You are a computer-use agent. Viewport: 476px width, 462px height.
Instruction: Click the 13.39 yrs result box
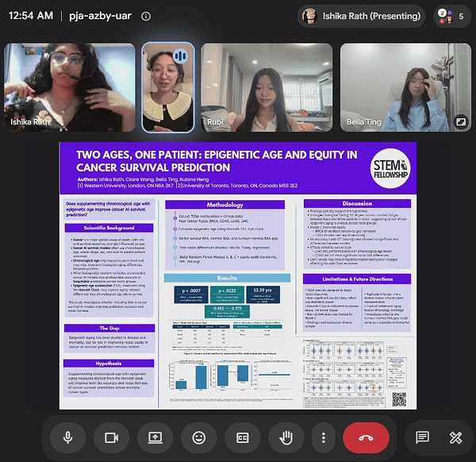[263, 295]
